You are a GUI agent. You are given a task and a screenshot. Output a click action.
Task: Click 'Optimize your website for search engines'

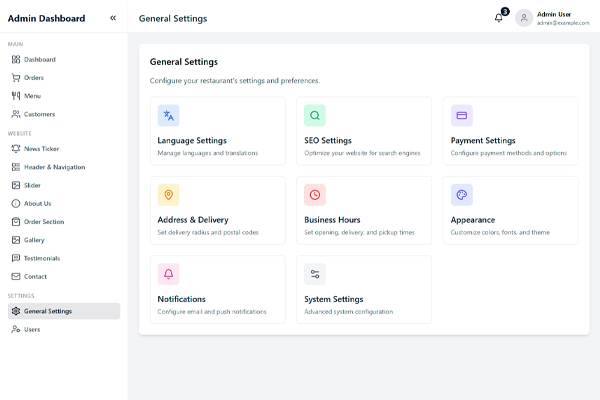[x=362, y=153]
